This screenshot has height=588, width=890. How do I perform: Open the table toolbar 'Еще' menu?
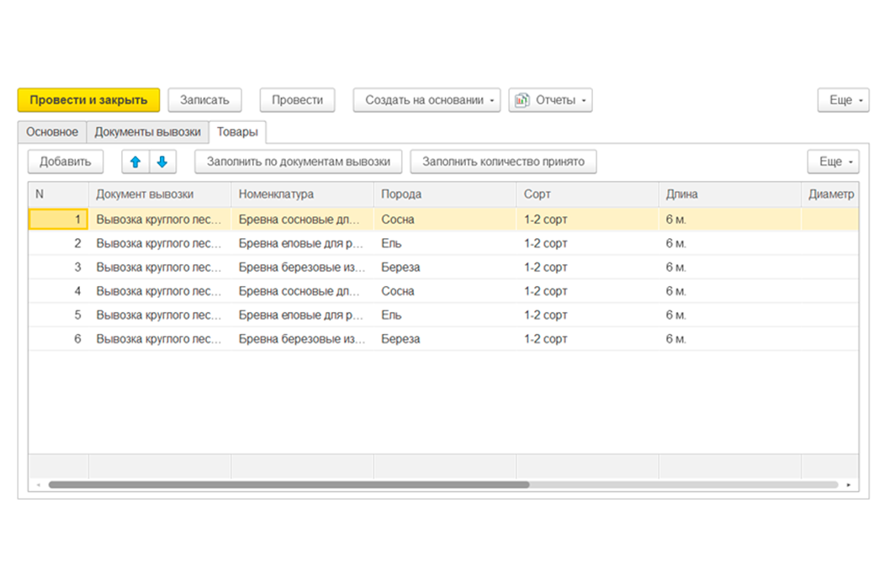click(x=834, y=162)
